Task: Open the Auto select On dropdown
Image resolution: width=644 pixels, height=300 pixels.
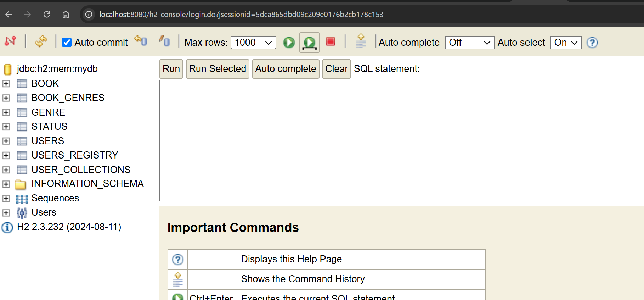Action: [566, 43]
